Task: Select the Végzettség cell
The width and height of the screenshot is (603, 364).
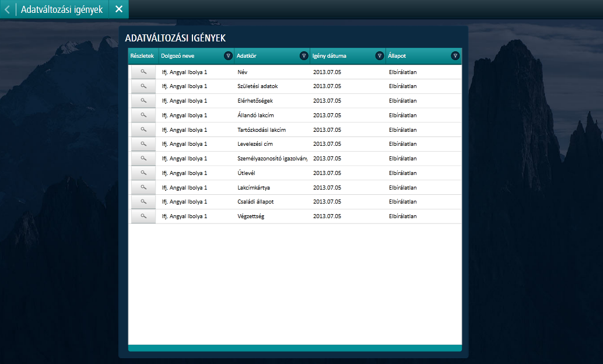Action: click(251, 216)
